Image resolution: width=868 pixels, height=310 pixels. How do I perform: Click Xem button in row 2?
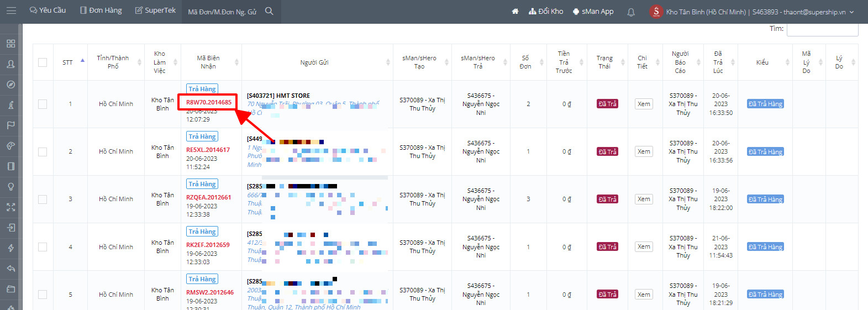tap(644, 151)
